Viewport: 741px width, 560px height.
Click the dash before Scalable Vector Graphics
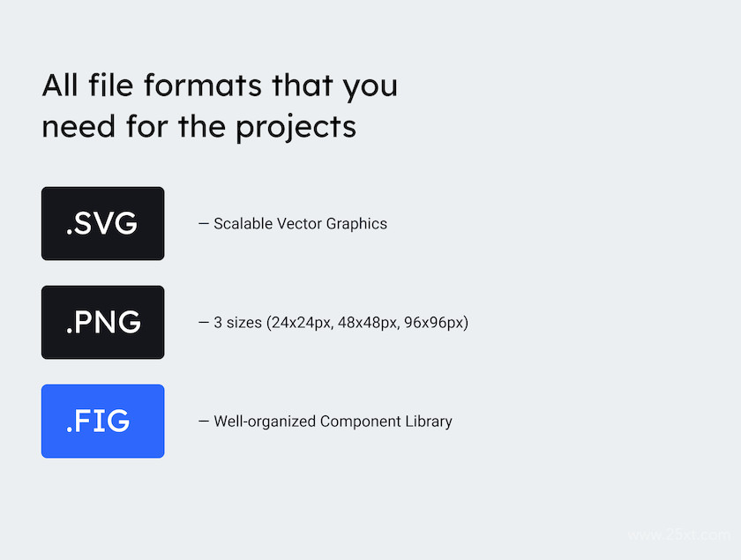(204, 223)
